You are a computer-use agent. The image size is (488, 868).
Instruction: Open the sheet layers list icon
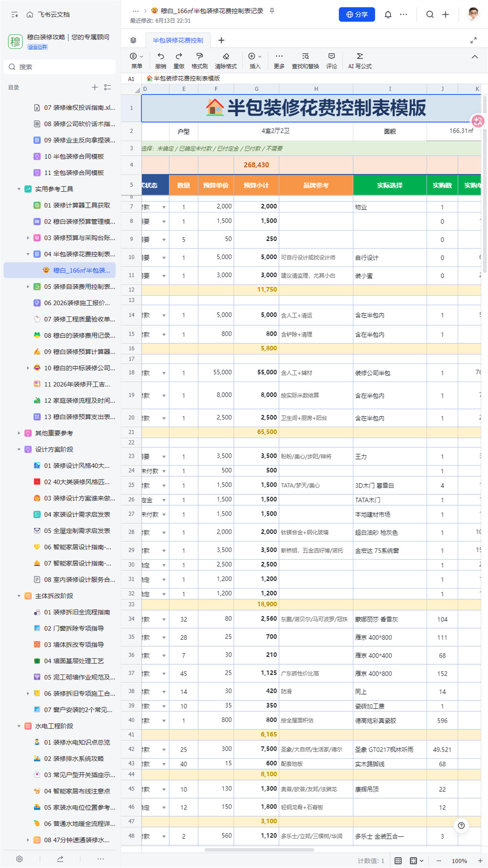point(133,40)
